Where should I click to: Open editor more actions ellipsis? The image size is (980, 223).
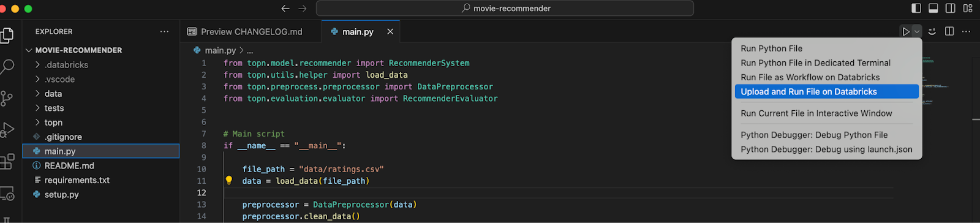pos(967,31)
